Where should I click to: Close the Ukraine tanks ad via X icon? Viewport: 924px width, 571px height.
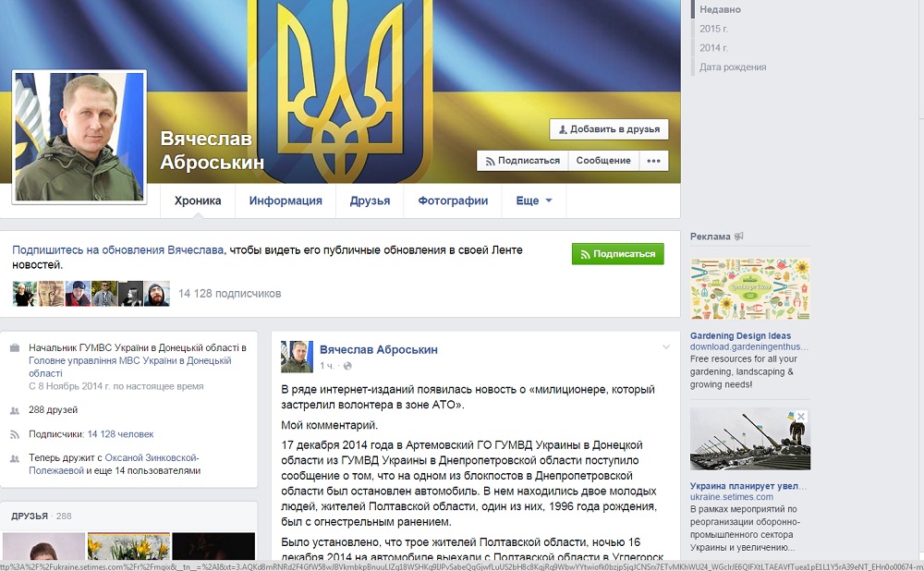(x=801, y=417)
